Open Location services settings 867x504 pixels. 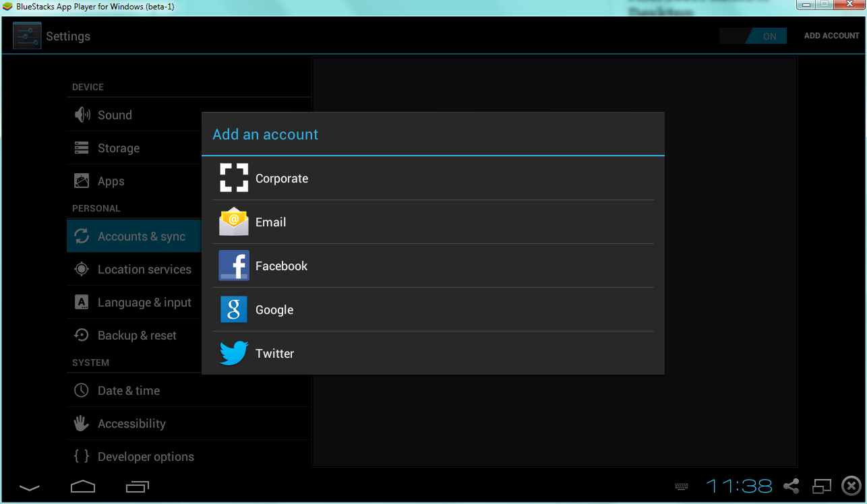pos(188,269)
